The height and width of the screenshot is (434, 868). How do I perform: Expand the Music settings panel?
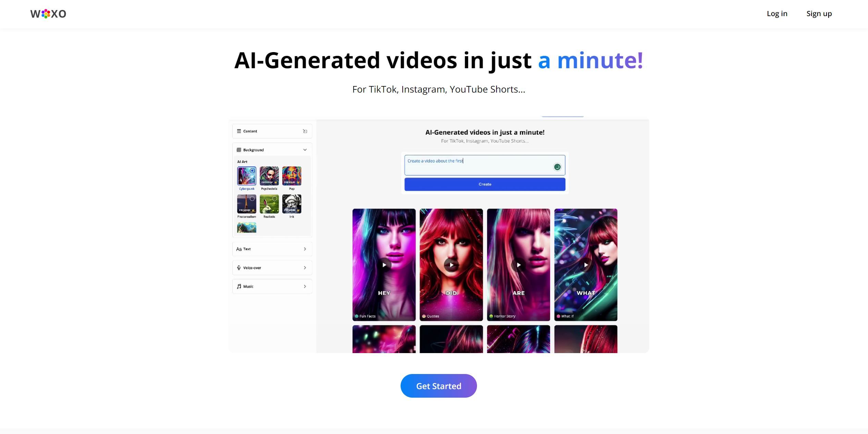pyautogui.click(x=271, y=286)
